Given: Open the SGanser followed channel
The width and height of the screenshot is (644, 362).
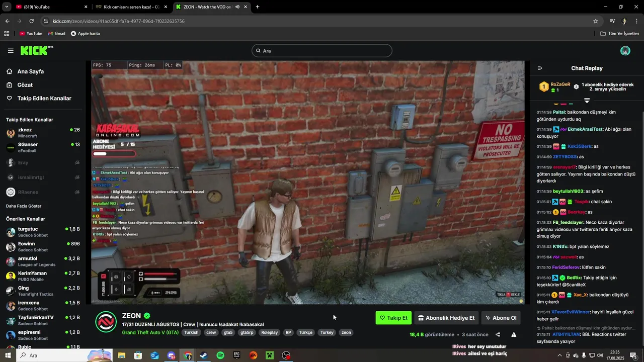Looking at the screenshot, I should [x=43, y=147].
